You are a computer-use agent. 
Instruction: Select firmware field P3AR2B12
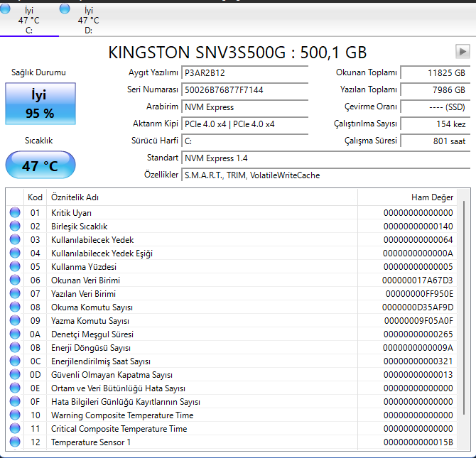coord(245,73)
